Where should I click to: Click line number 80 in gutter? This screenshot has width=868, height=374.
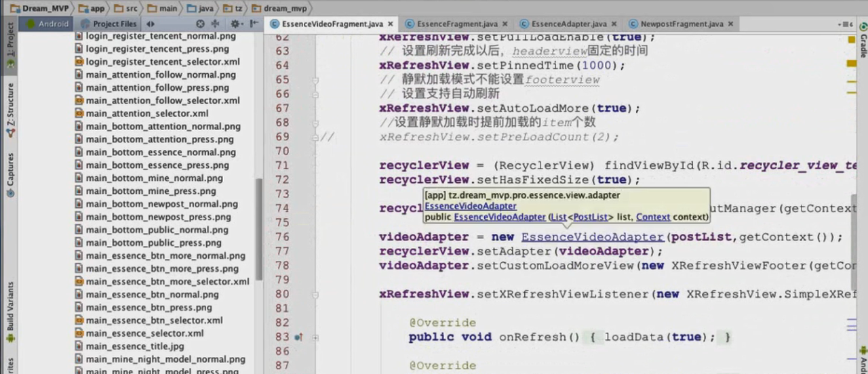[282, 294]
